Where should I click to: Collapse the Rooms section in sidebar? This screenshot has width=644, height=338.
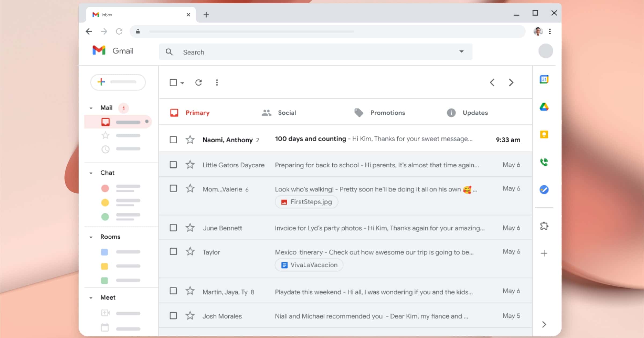91,237
